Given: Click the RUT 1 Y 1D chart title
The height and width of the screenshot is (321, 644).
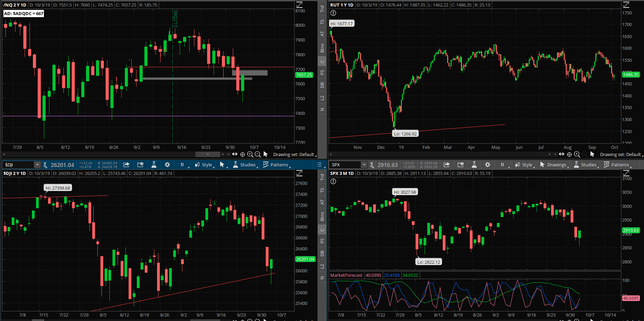Looking at the screenshot, I should pos(342,5).
